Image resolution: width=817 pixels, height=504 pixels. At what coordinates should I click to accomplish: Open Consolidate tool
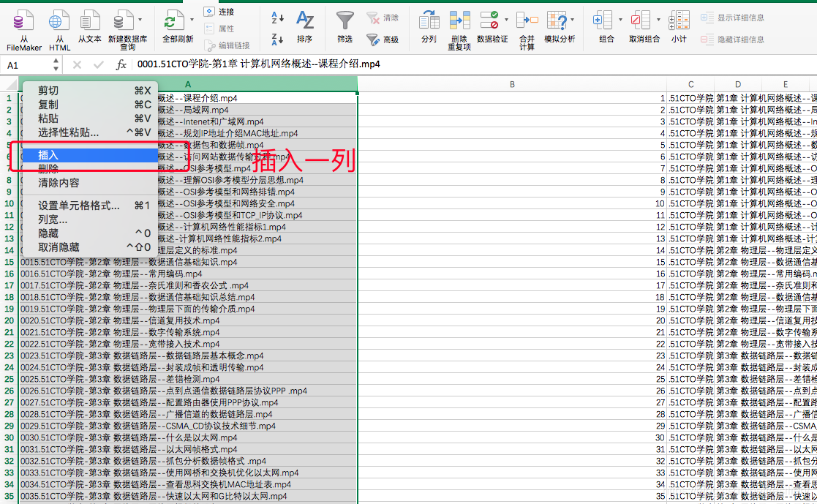pyautogui.click(x=527, y=30)
